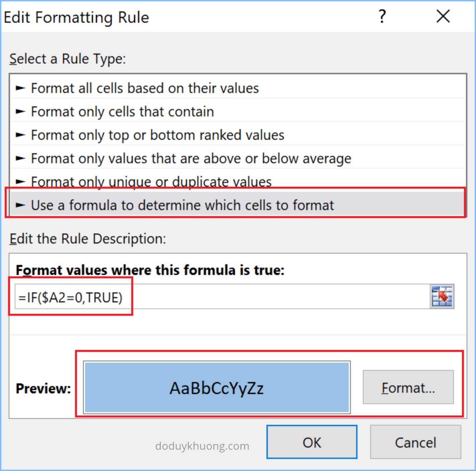
Task: Open the Format... dialog button
Action: (408, 387)
